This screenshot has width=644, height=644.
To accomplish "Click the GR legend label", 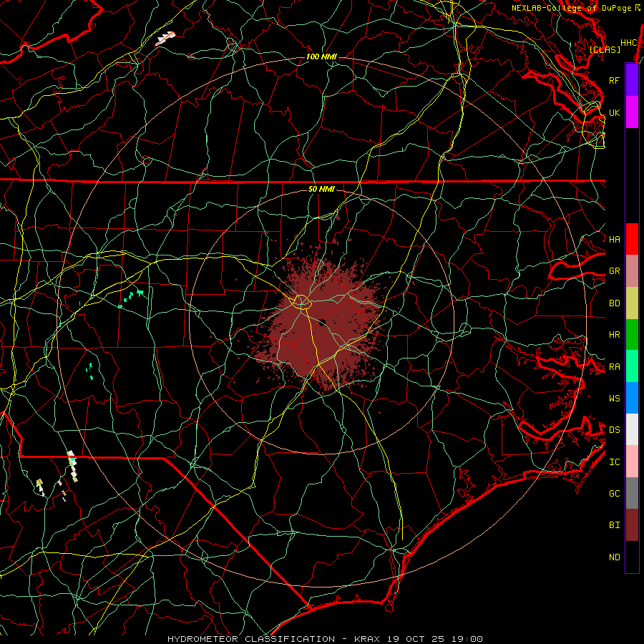I will pyautogui.click(x=614, y=271).
